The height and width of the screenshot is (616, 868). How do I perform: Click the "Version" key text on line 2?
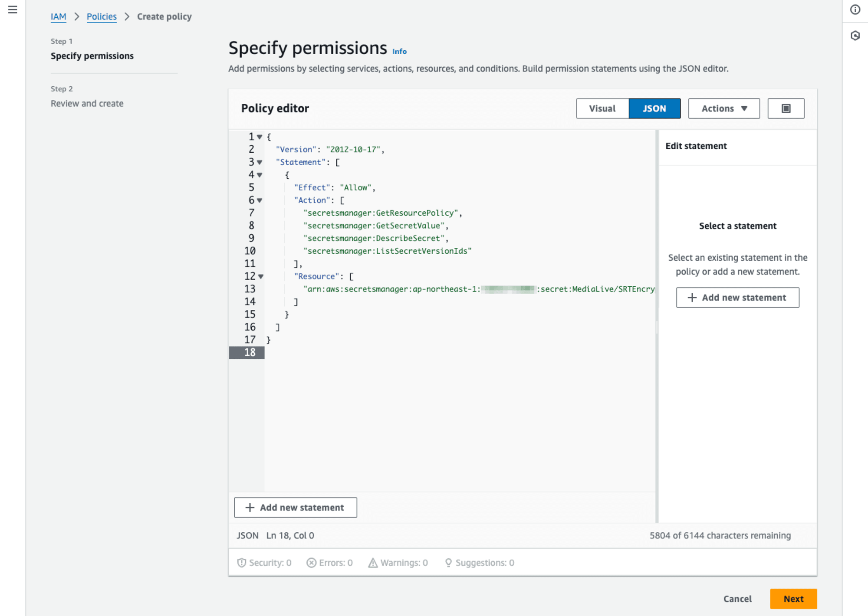(x=296, y=150)
